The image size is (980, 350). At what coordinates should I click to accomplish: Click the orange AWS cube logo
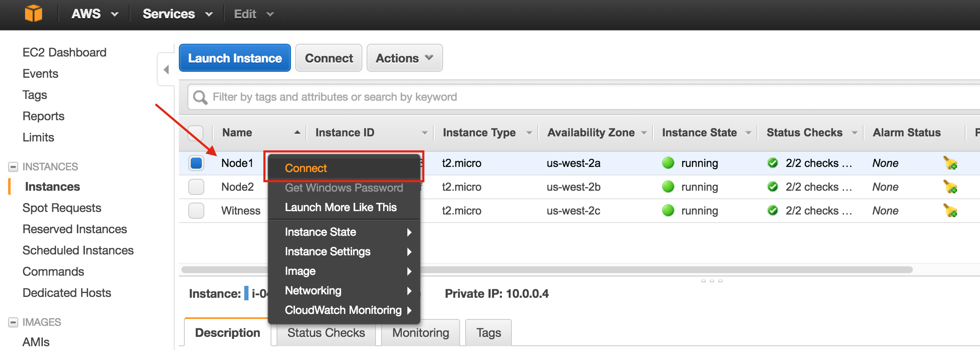click(34, 14)
